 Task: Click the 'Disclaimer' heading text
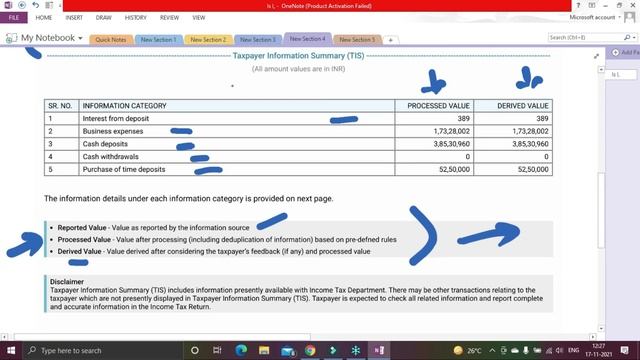67,282
